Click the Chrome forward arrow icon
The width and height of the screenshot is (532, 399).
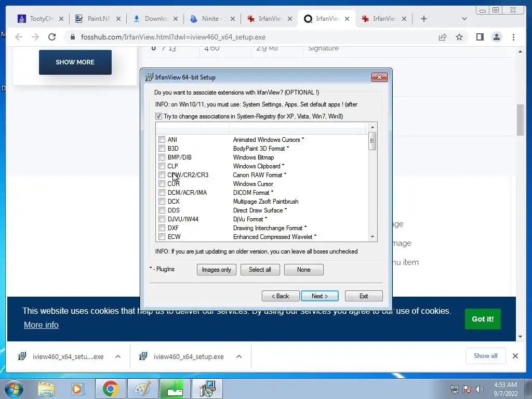pyautogui.click(x=35, y=37)
